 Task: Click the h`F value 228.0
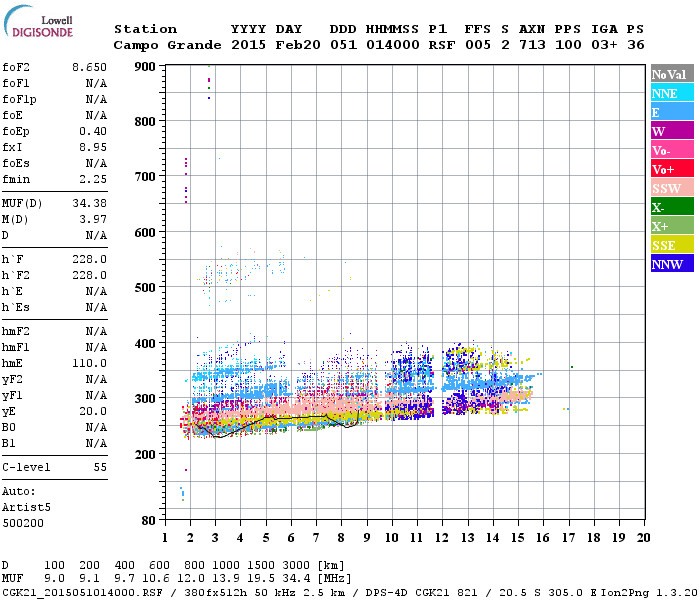(x=89, y=259)
